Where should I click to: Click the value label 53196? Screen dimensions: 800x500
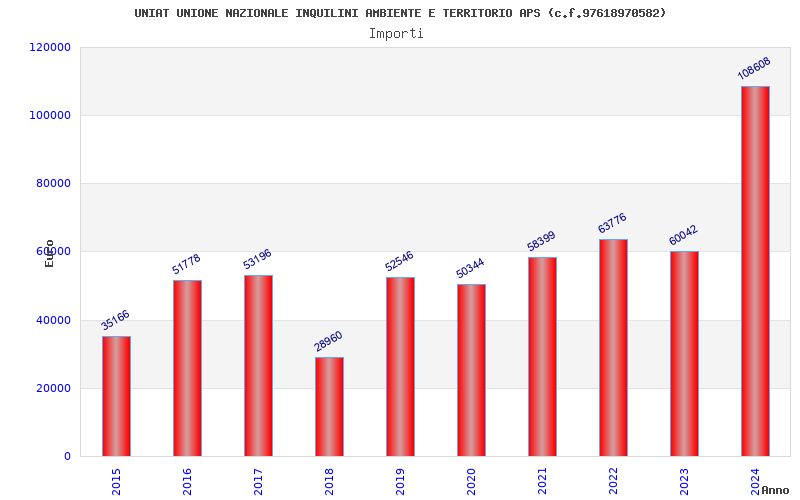tap(257, 259)
